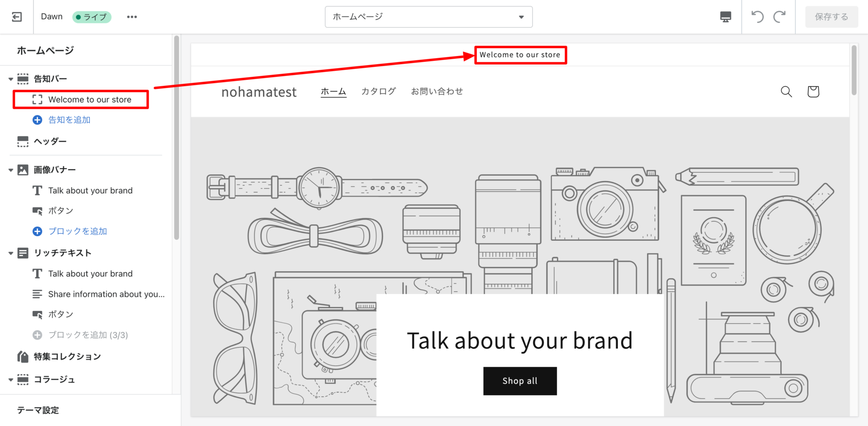Open the shopping cart icon in preview
Screen dimensions: 868x426
click(813, 92)
